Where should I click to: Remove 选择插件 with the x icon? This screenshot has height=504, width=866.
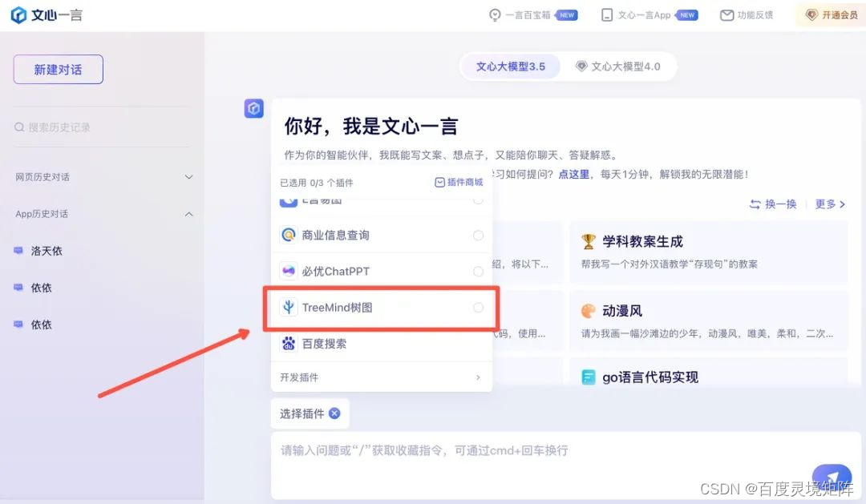click(x=334, y=413)
